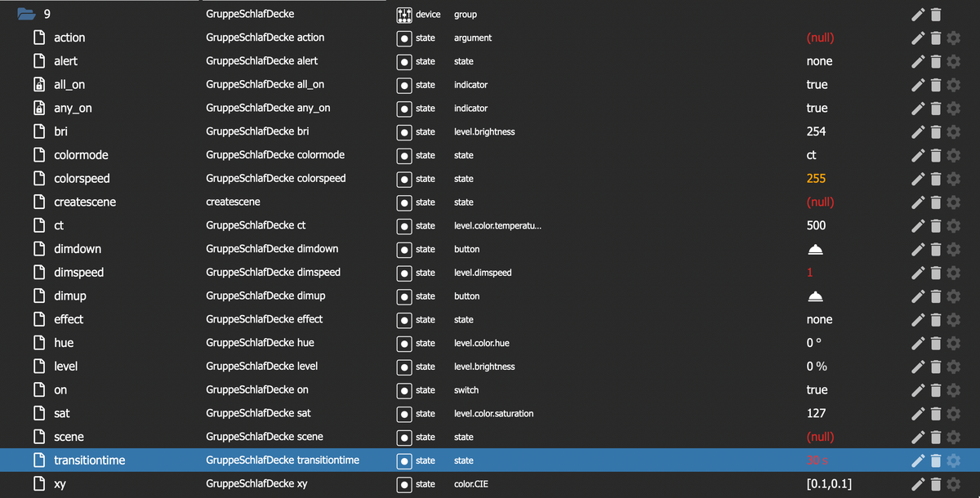This screenshot has height=498, width=980.
Task: Open settings gear for transitiontime row
Action: click(x=953, y=460)
